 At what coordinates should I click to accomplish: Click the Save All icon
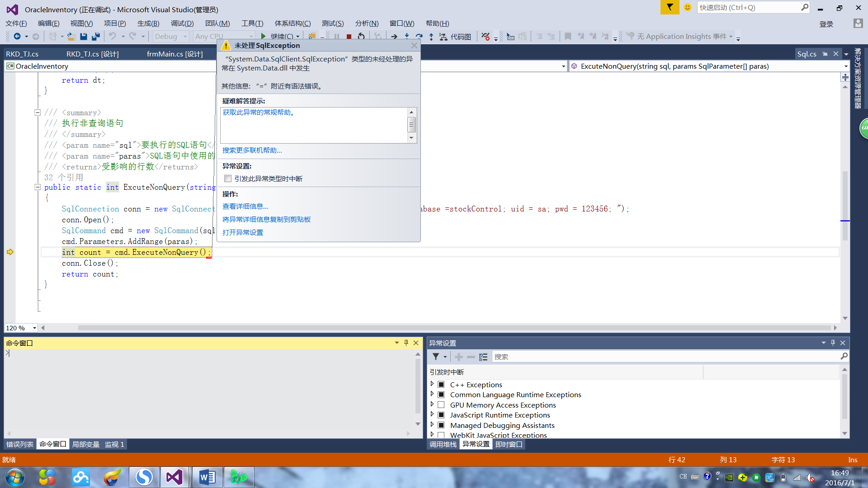(x=95, y=36)
